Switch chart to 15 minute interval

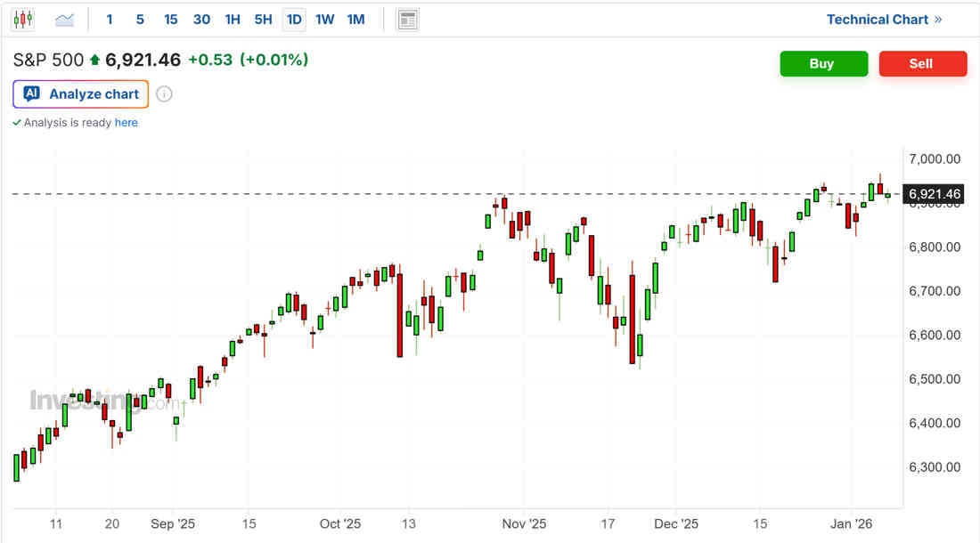171,20
